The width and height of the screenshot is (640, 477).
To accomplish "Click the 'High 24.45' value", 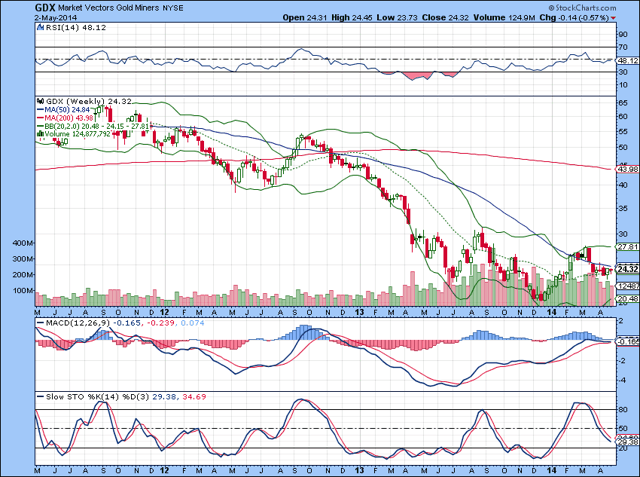I will [352, 18].
